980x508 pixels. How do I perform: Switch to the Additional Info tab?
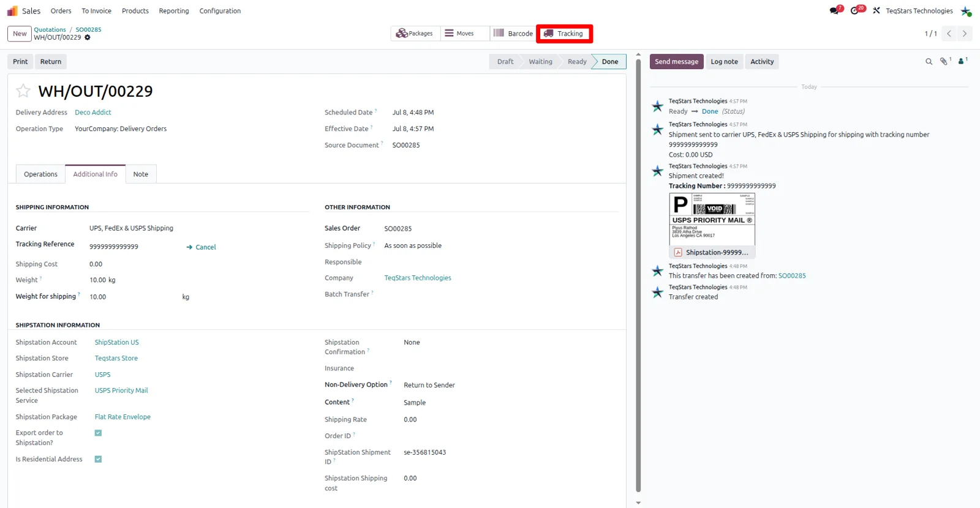pos(95,174)
